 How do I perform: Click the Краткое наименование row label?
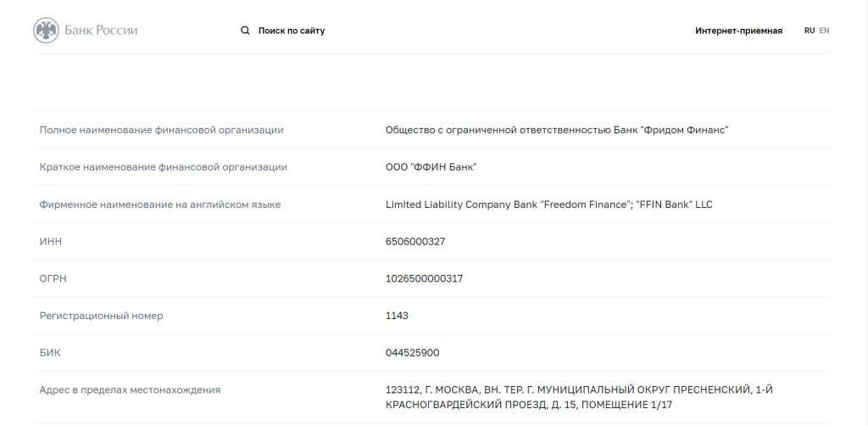point(164,167)
